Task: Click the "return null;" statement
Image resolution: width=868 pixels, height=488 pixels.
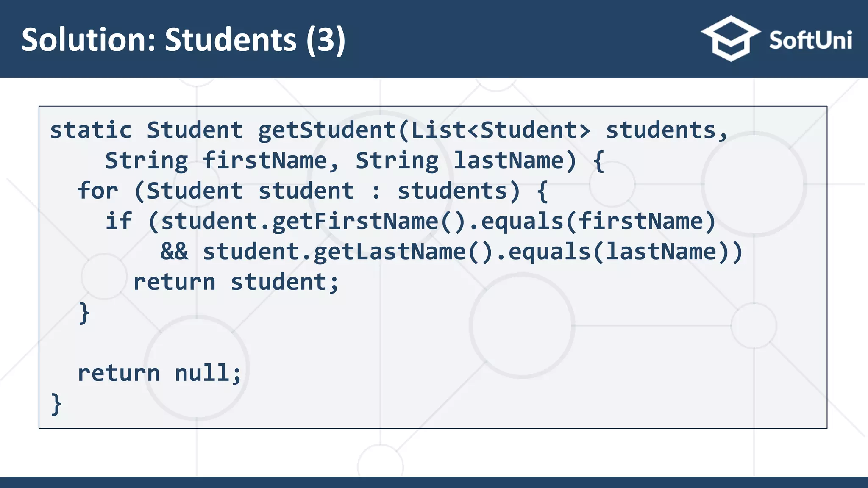Action: click(159, 373)
